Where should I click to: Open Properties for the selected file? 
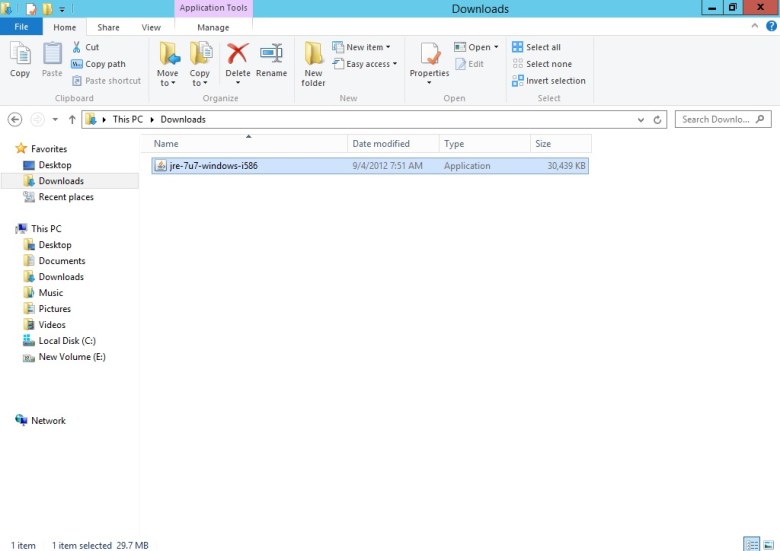pyautogui.click(x=429, y=56)
